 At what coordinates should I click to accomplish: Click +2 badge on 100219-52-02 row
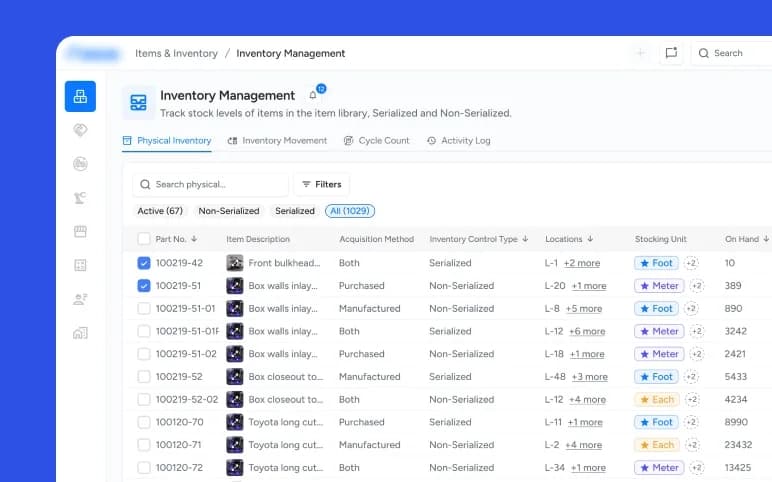692,399
